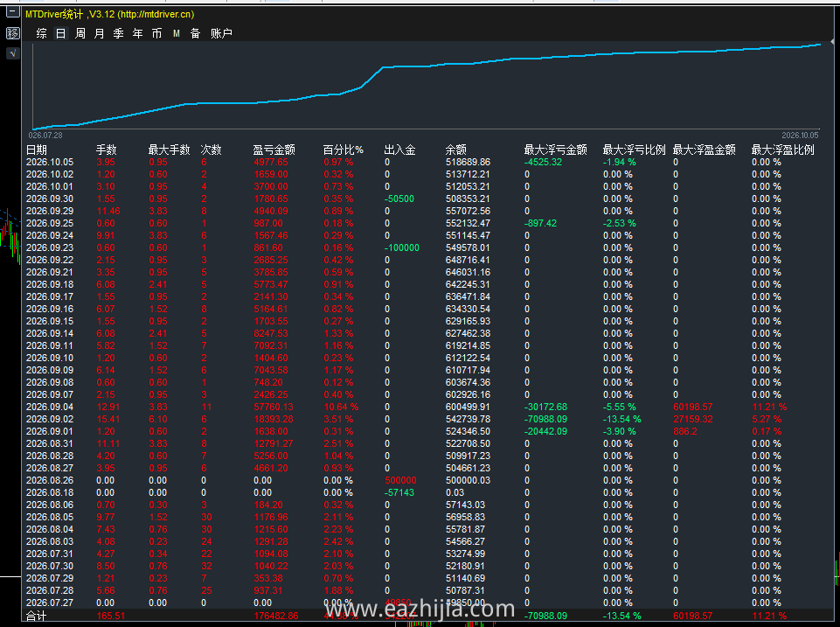840x627 pixels.
Task: Click the -100000 withdrawal value
Action: [x=402, y=248]
